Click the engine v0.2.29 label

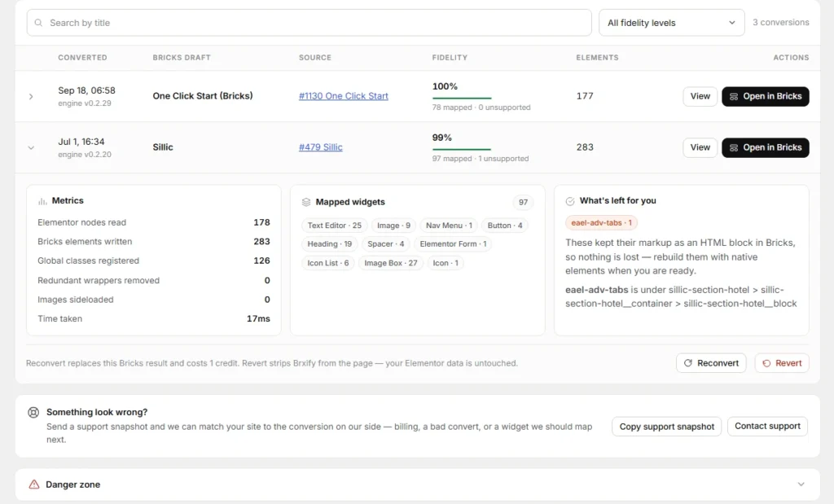[85, 103]
